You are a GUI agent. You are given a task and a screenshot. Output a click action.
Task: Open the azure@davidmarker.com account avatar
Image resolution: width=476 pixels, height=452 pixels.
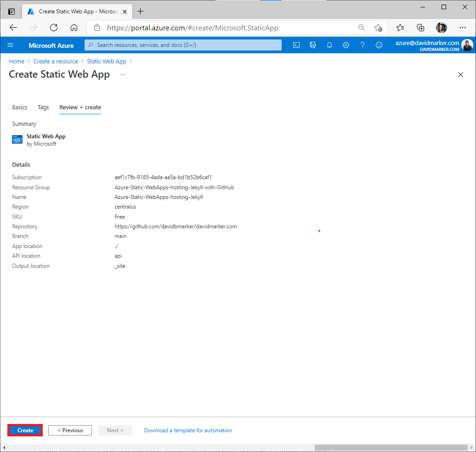point(467,45)
